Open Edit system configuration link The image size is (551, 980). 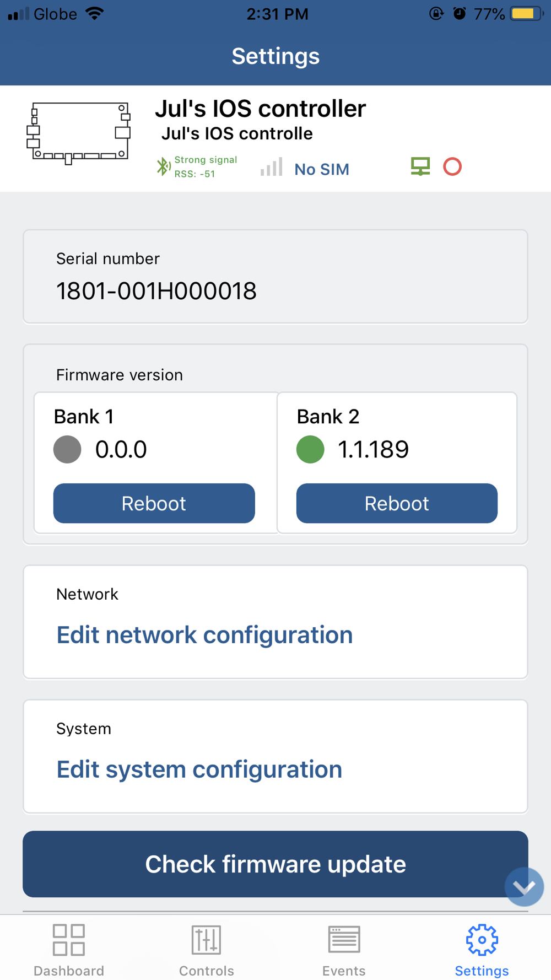coord(199,769)
